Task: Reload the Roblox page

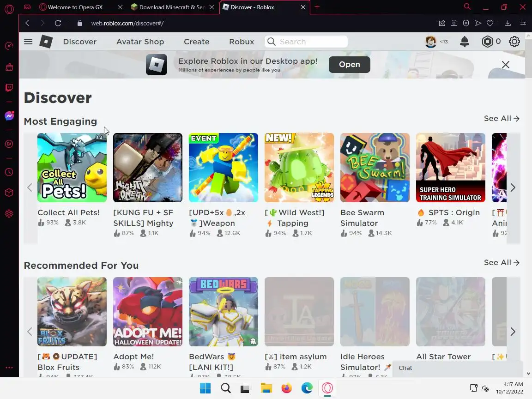Action: pyautogui.click(x=58, y=23)
